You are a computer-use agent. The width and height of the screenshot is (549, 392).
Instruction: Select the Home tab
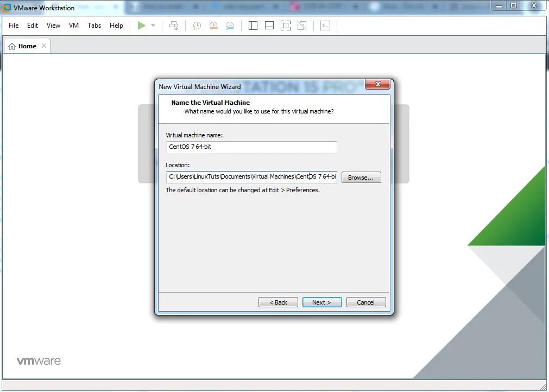27,46
